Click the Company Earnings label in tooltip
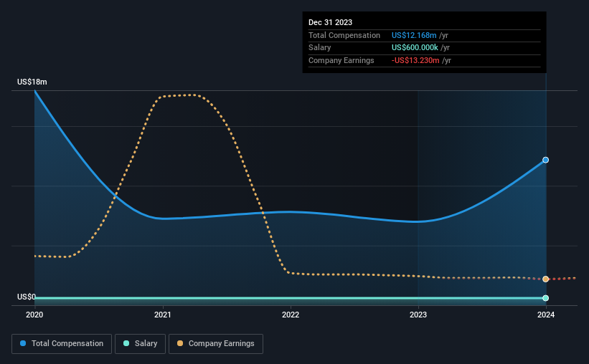589x364 pixels. [x=341, y=60]
